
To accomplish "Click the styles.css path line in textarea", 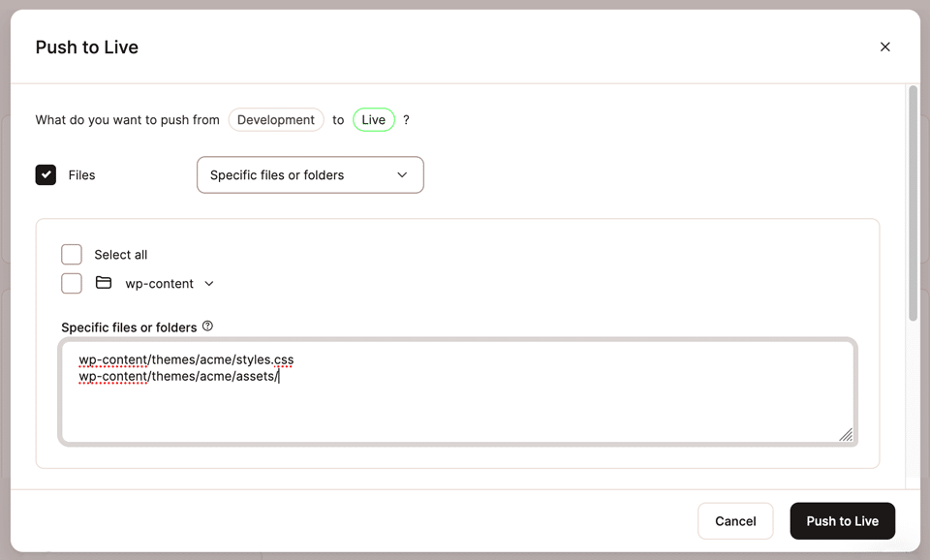I will click(x=186, y=359).
